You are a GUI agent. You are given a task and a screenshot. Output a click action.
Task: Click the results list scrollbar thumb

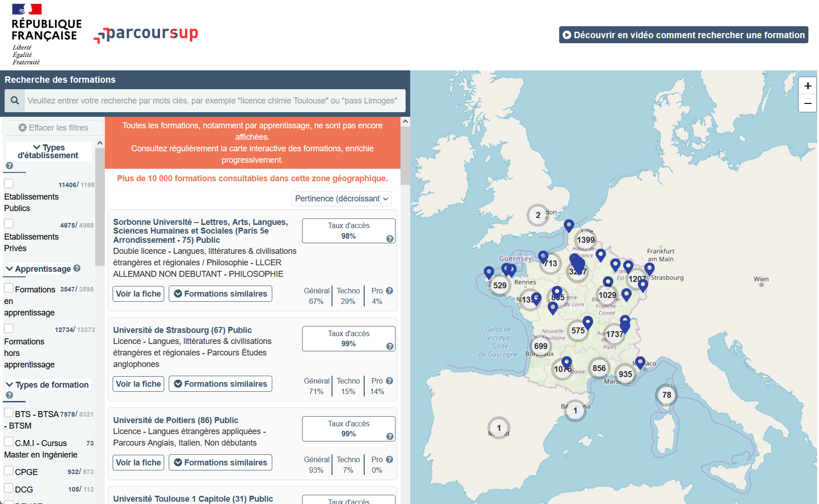405,155
